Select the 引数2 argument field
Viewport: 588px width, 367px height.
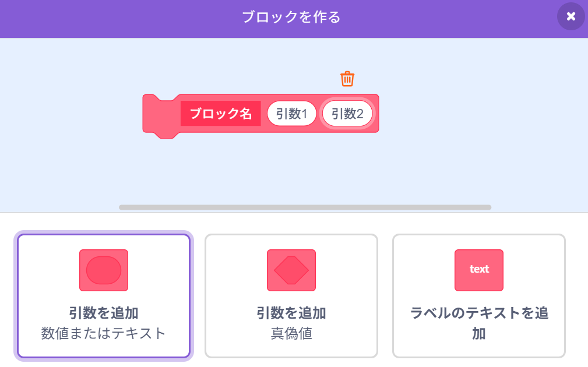point(347,114)
